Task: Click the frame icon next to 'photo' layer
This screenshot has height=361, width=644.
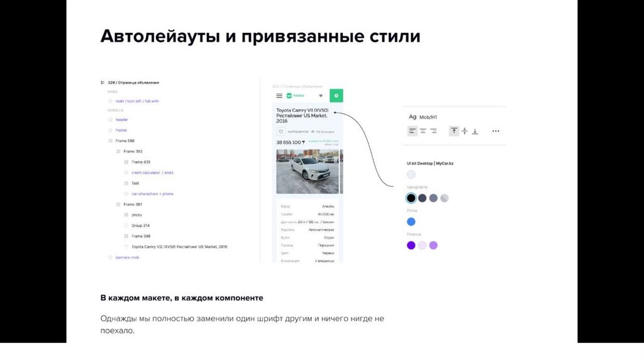Action: tap(126, 215)
